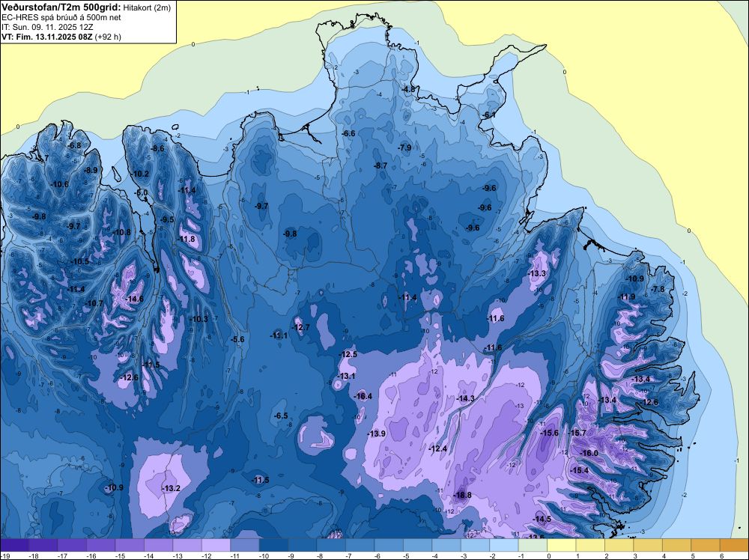Click the -9.5 temperature value
The height and width of the screenshot is (560, 749).
pos(167,219)
